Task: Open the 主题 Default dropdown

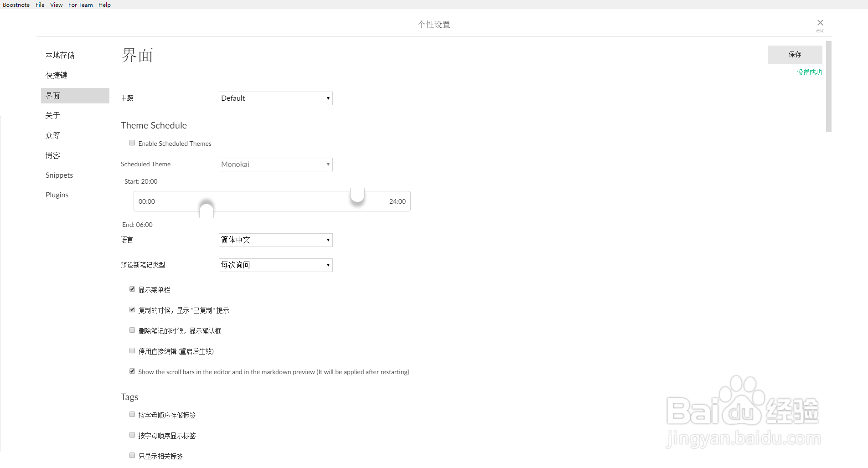Action: point(275,98)
